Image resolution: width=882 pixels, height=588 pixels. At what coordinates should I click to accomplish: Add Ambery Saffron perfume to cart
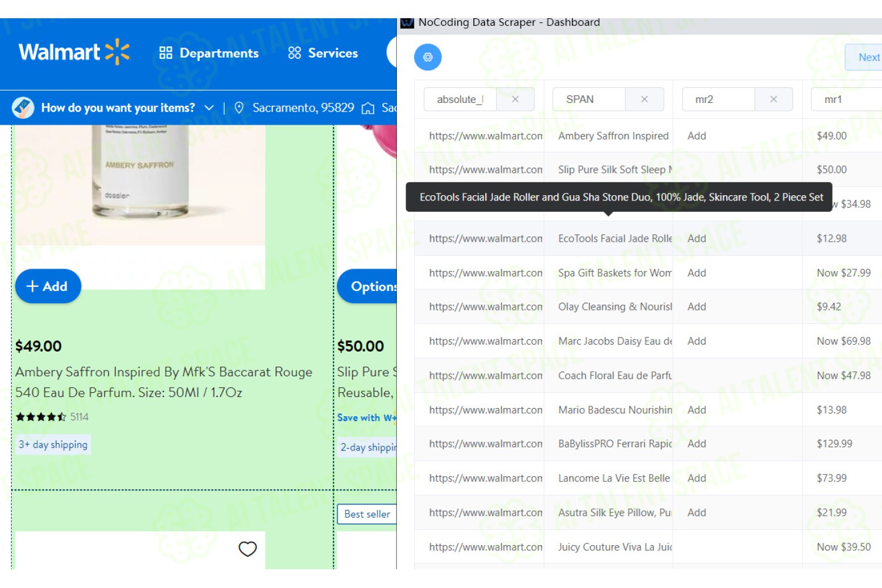48,286
